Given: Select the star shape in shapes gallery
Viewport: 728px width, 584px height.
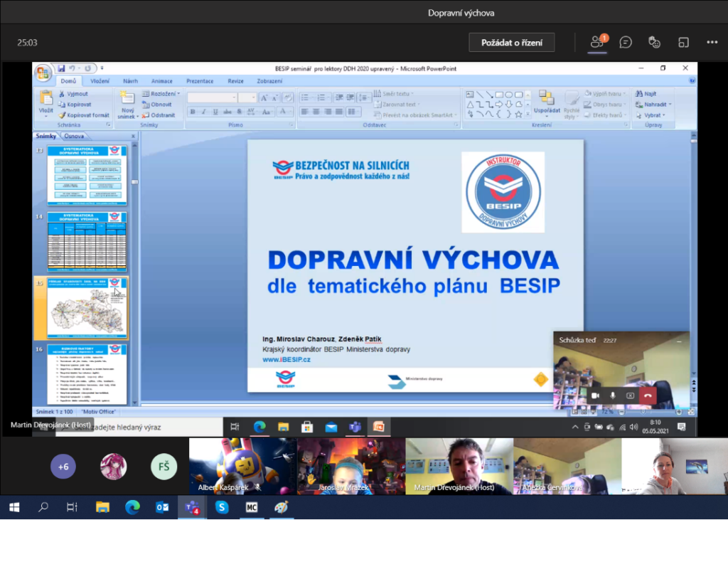Looking at the screenshot, I should point(518,115).
